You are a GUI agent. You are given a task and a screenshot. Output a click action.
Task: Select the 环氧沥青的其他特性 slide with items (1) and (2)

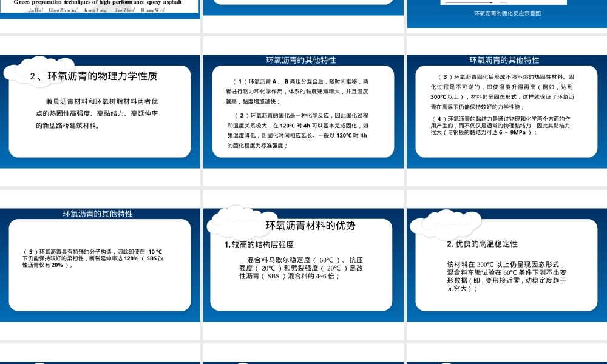click(303, 112)
